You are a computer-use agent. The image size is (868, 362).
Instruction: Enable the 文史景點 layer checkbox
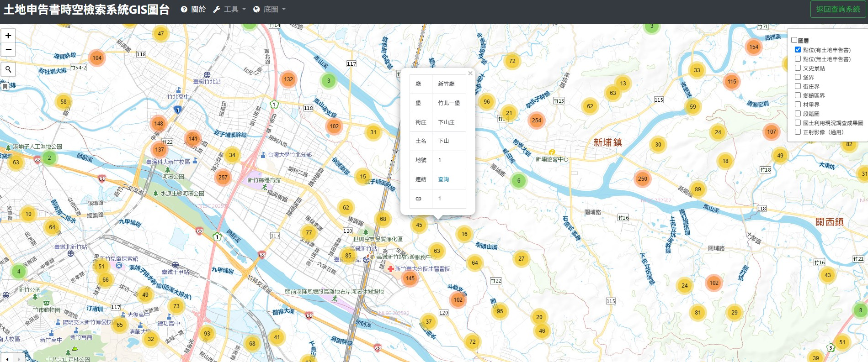click(x=798, y=68)
